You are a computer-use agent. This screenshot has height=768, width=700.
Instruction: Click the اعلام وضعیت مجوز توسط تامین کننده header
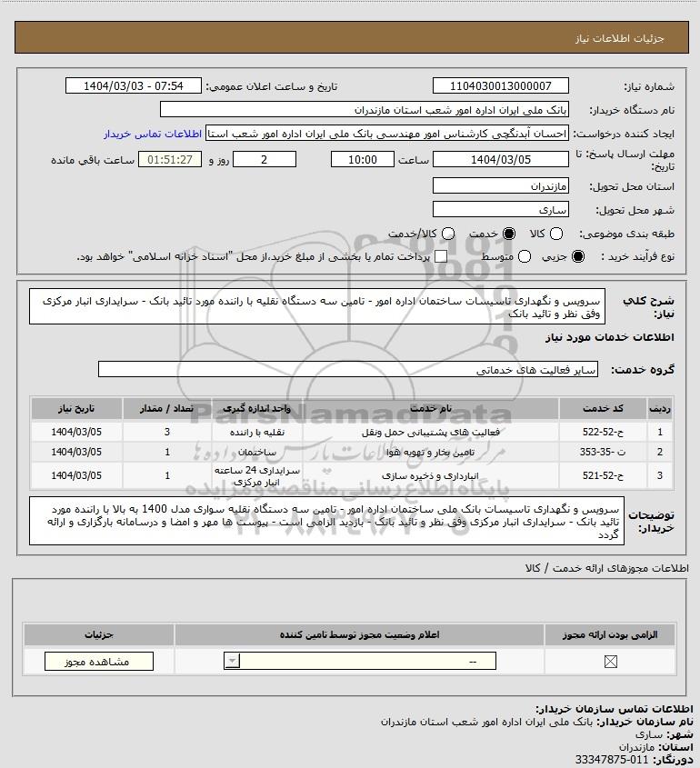(360, 634)
